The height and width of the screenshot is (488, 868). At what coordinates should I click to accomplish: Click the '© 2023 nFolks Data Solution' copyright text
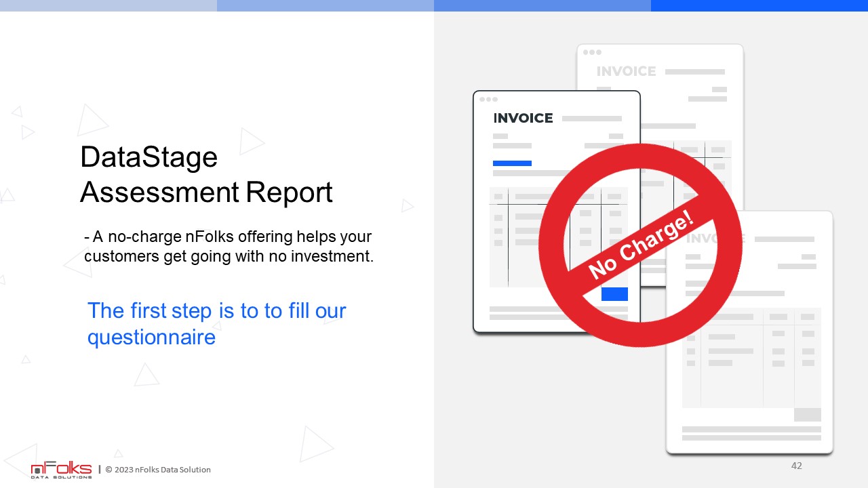(x=158, y=470)
